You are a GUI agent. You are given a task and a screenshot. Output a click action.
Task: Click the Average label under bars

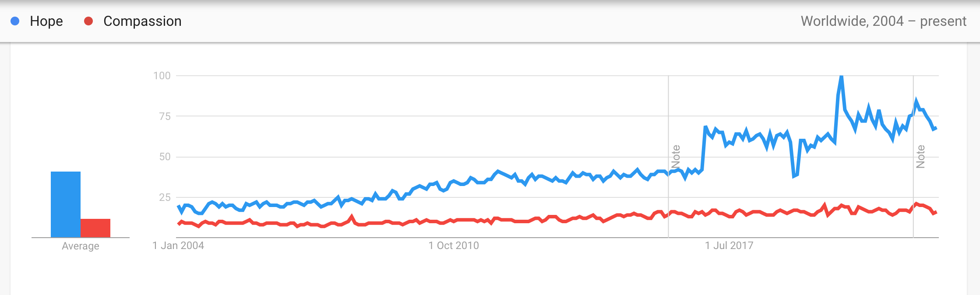click(x=81, y=246)
